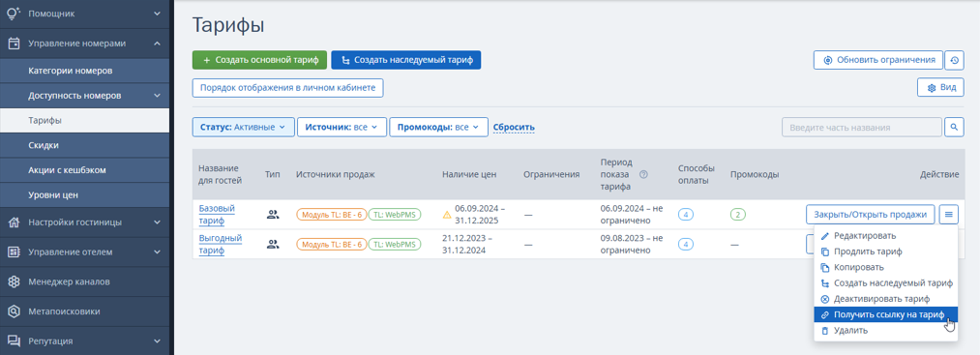Screen dimensions: 980x355
Task: Click warning triangle in Базовый тариф row
Action: point(447,215)
